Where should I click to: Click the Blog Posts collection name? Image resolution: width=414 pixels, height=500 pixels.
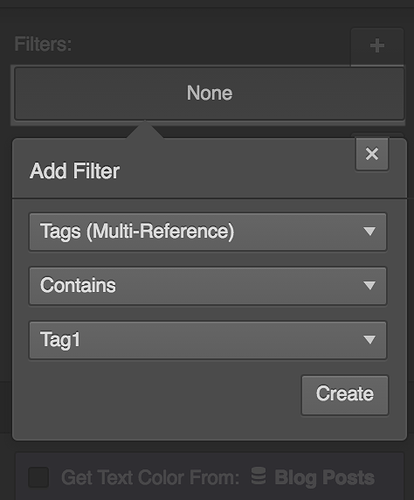tap(324, 478)
